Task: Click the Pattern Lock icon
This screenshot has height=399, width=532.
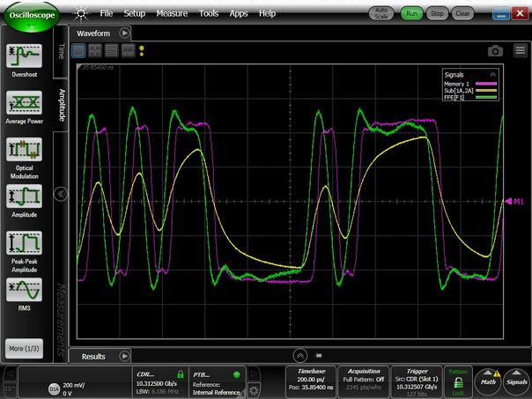Action: (x=458, y=383)
